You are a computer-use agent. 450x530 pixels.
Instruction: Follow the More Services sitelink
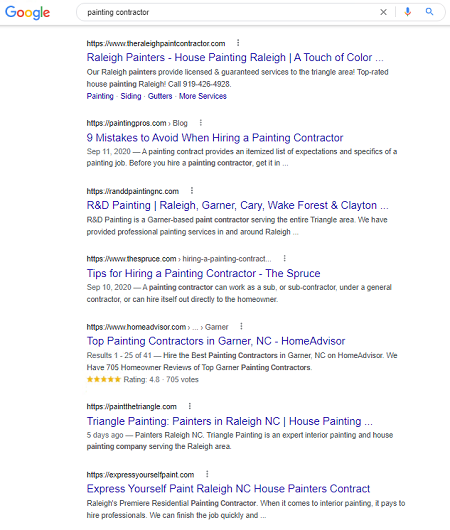[203, 96]
